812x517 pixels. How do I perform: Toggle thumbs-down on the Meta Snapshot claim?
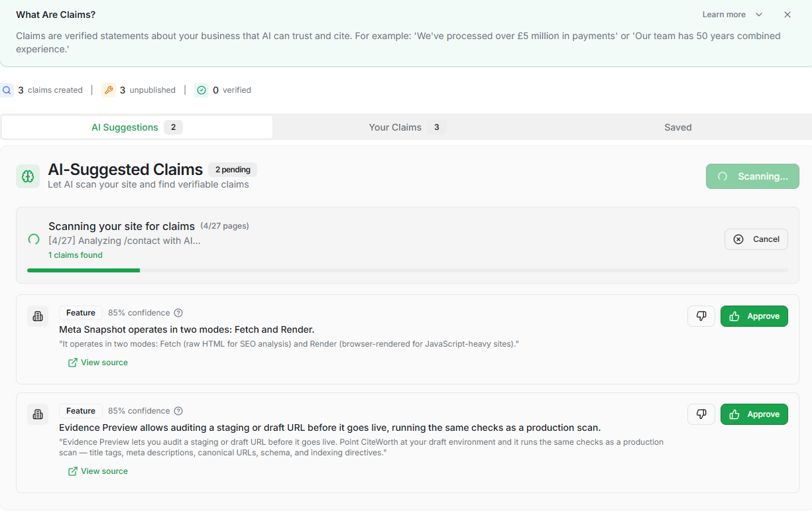click(x=701, y=316)
